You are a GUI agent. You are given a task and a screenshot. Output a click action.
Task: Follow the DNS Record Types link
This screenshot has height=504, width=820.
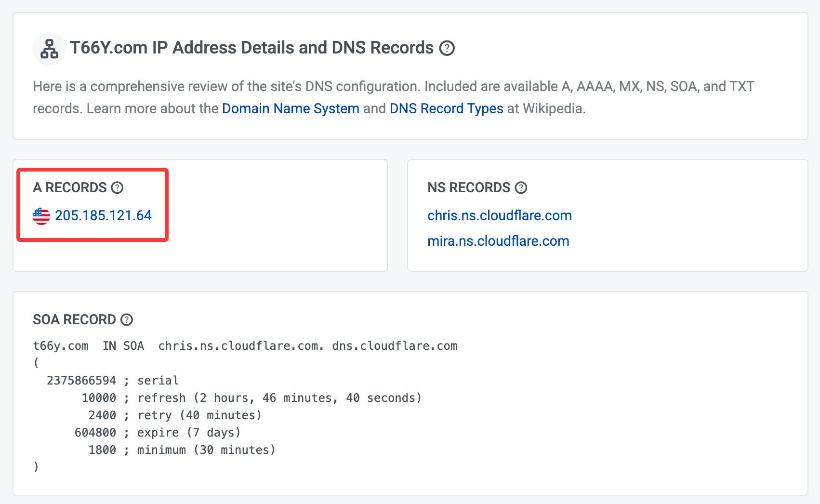pyautogui.click(x=446, y=108)
